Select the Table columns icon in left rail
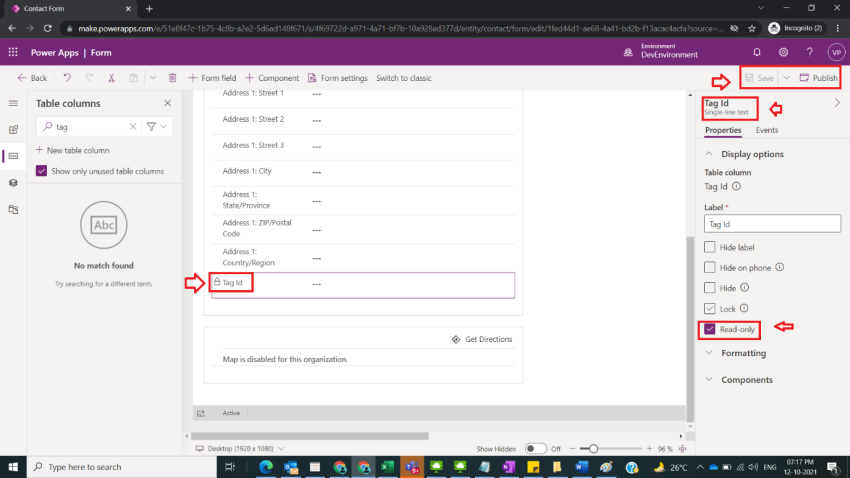850x478 pixels. pos(14,156)
